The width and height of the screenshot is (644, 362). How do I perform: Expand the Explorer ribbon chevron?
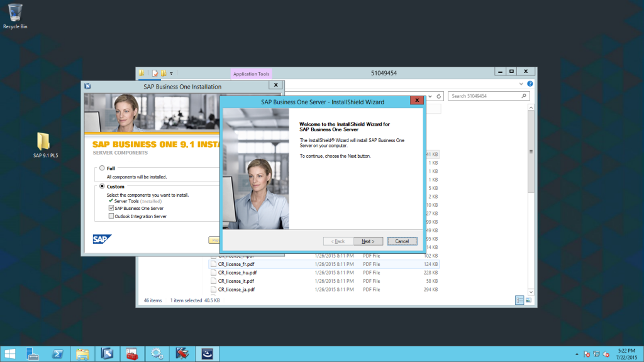tap(521, 84)
